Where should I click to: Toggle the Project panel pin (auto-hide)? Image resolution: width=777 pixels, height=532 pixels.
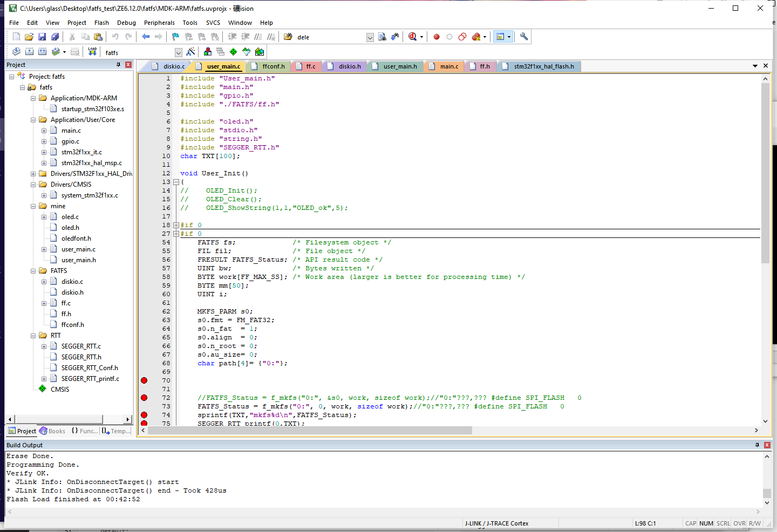click(x=119, y=65)
